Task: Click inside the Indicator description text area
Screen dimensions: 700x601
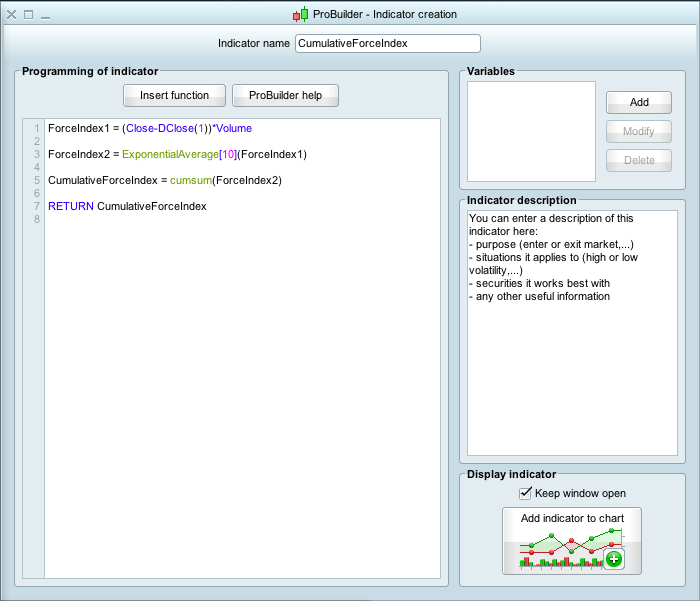Action: pyautogui.click(x=572, y=333)
